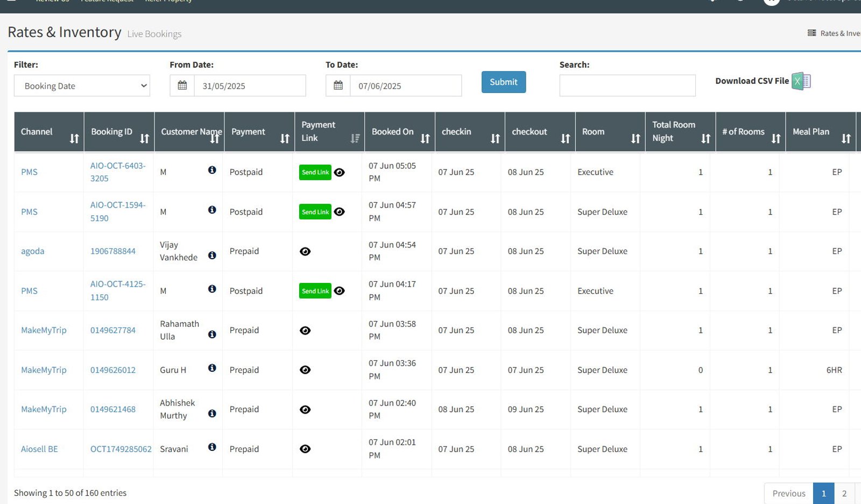Click info icon for customer in AIO-OCT-6403-3205 row
The height and width of the screenshot is (504, 861).
pos(212,170)
